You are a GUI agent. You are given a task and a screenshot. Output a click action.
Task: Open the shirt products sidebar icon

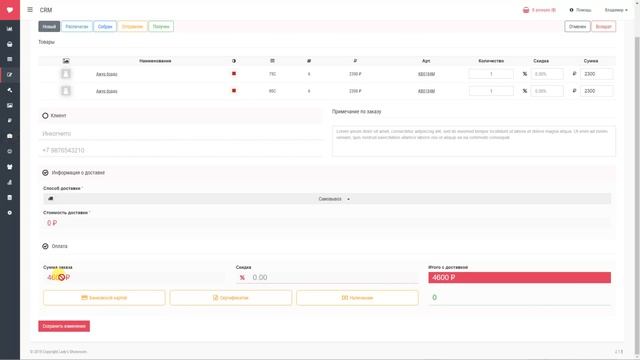(x=10, y=167)
